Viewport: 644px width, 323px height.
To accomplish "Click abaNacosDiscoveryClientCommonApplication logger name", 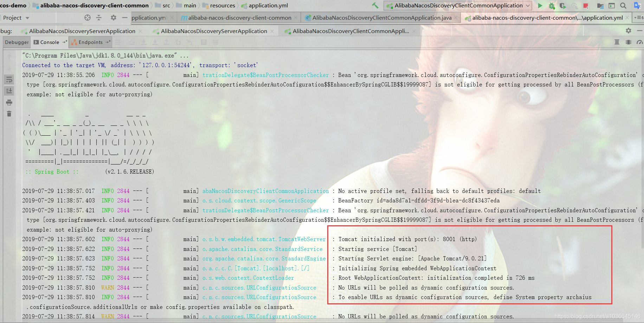I will (x=265, y=191).
